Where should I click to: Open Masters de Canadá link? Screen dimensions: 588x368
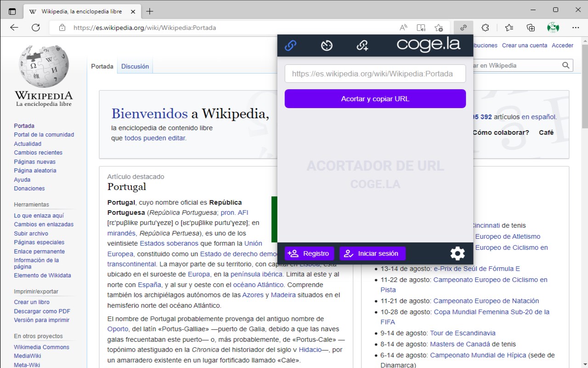point(460,344)
